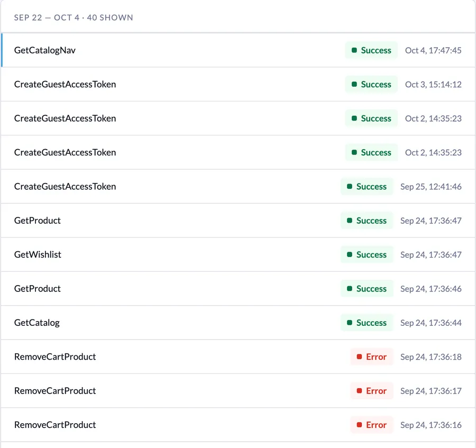
Task: Open the GetCatalogNav operation row
Action: pos(238,50)
